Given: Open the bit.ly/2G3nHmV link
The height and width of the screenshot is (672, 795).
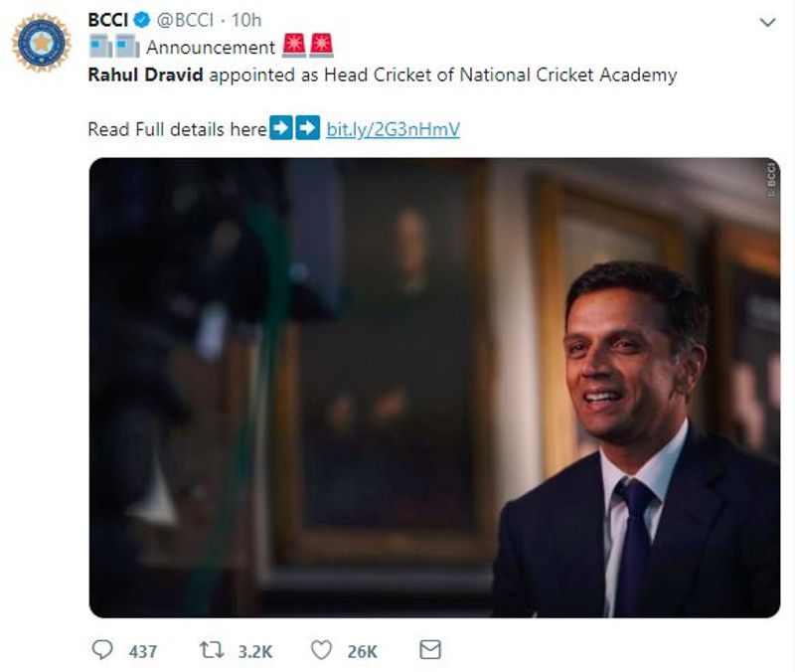Looking at the screenshot, I should (393, 129).
